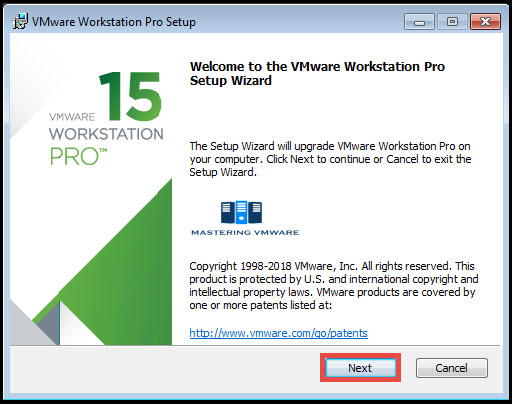Viewport: 512px width, 404px height.
Task: Click the Mastering VMware server icon
Action: 241,212
